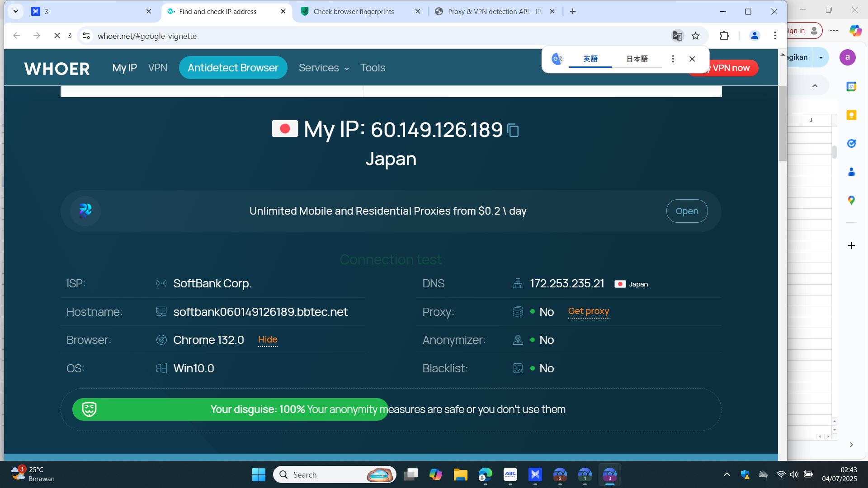Open the Chrome extensions puzzle icon
The height and width of the screenshot is (488, 868).
(x=724, y=36)
